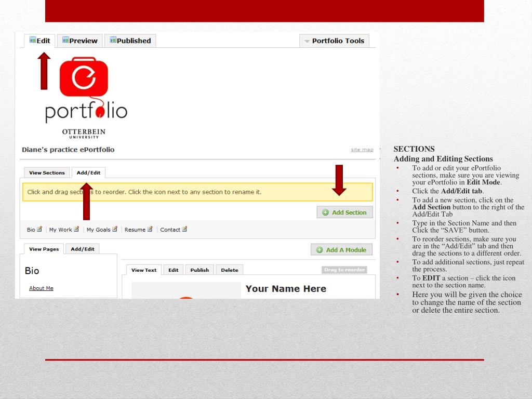The width and height of the screenshot is (532, 399).
Task: Click the edit icon next to Contact
Action: (185, 230)
